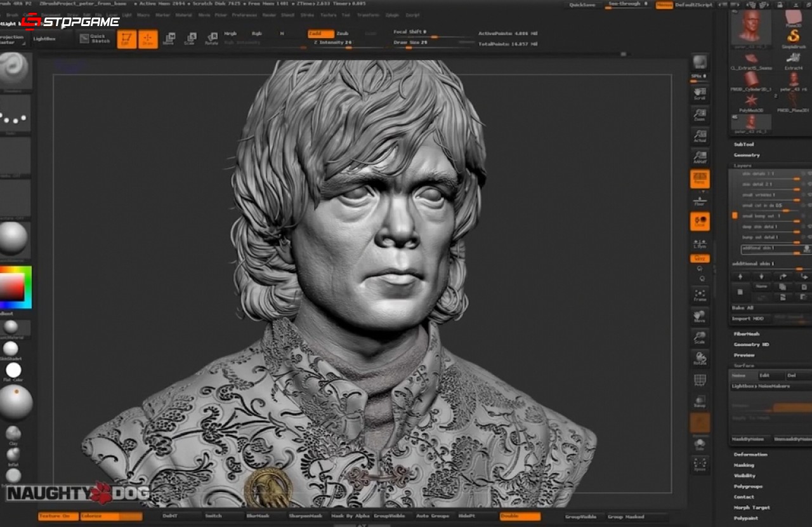Activate the Draw mode button
The width and height of the screenshot is (812, 527).
[x=148, y=39]
